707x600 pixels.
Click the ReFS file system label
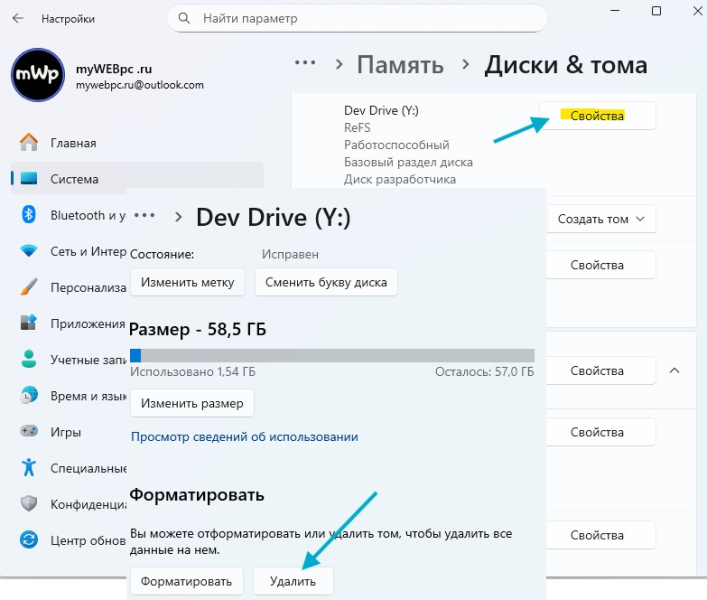pyautogui.click(x=357, y=128)
